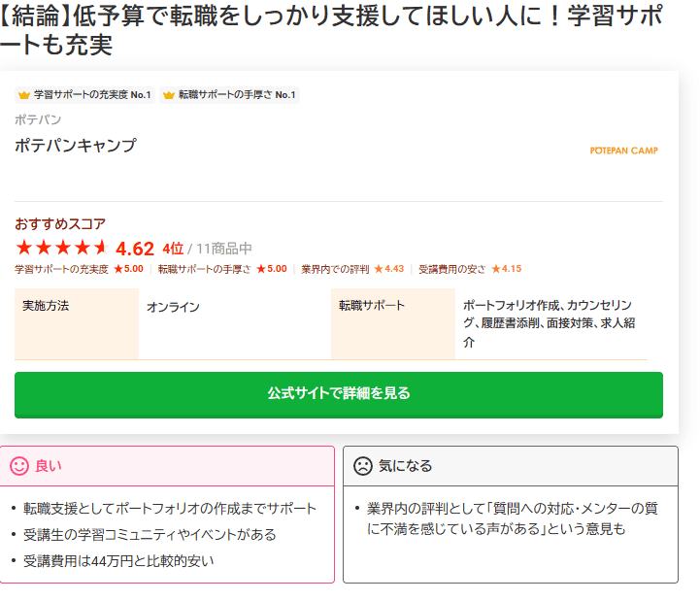
Task: Click the 受講費用は44万円と比較的安い bullet point
Action: pyautogui.click(x=118, y=560)
